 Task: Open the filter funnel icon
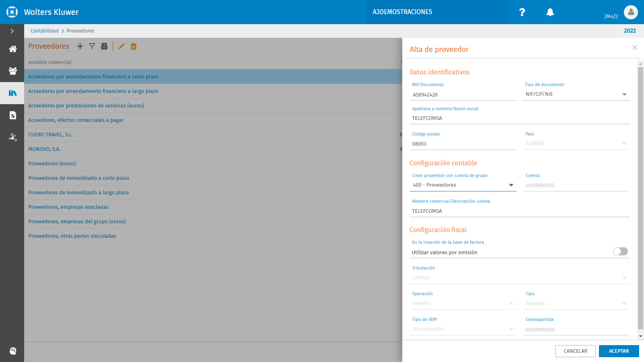[x=92, y=46]
